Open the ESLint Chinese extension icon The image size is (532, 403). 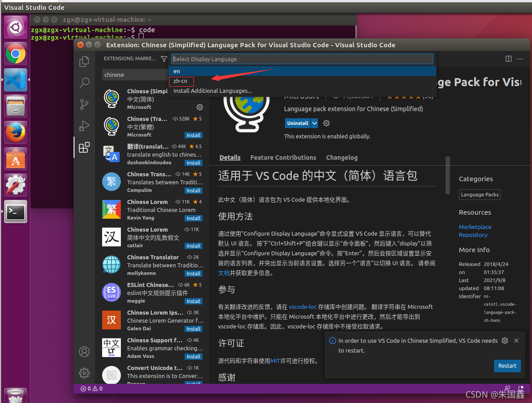tap(111, 292)
